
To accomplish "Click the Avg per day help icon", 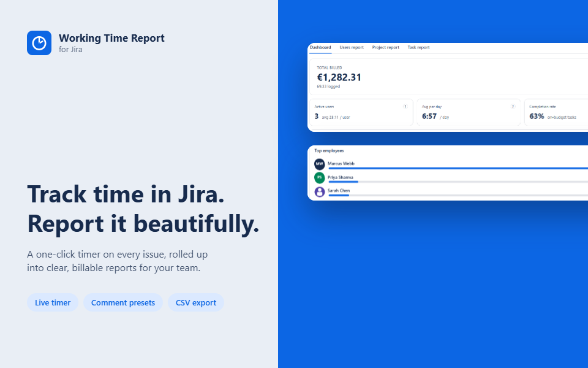I will pos(513,107).
